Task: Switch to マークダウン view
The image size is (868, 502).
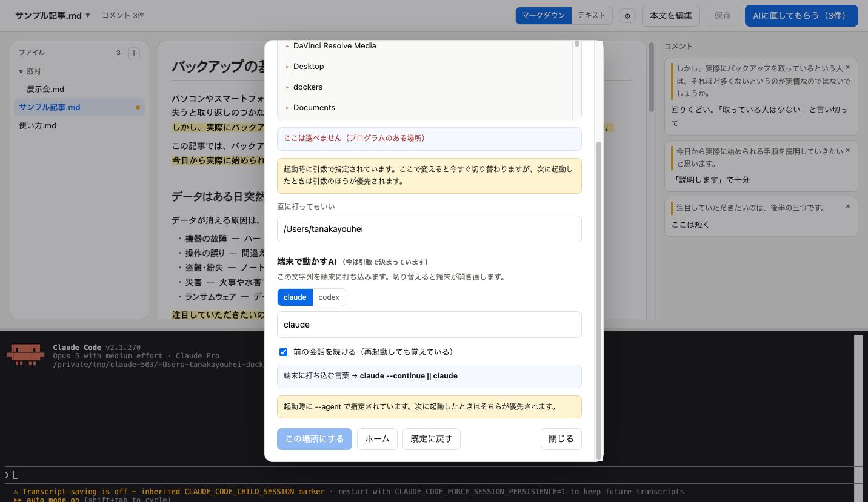Action: tap(543, 15)
